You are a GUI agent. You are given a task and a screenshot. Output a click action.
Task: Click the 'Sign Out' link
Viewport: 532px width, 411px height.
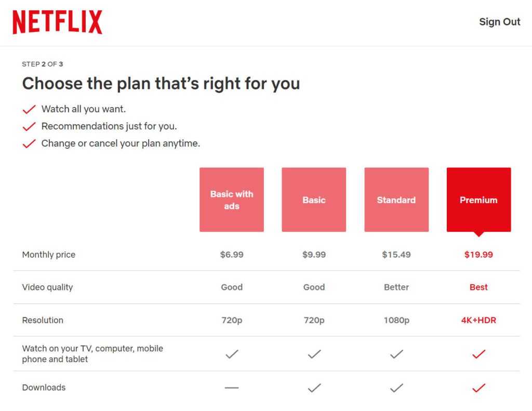[x=499, y=22]
